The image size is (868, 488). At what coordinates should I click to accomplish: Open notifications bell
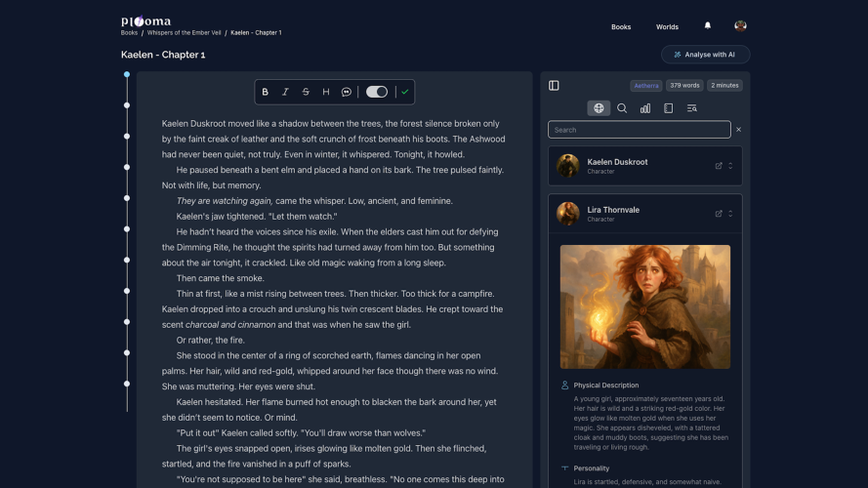click(708, 25)
